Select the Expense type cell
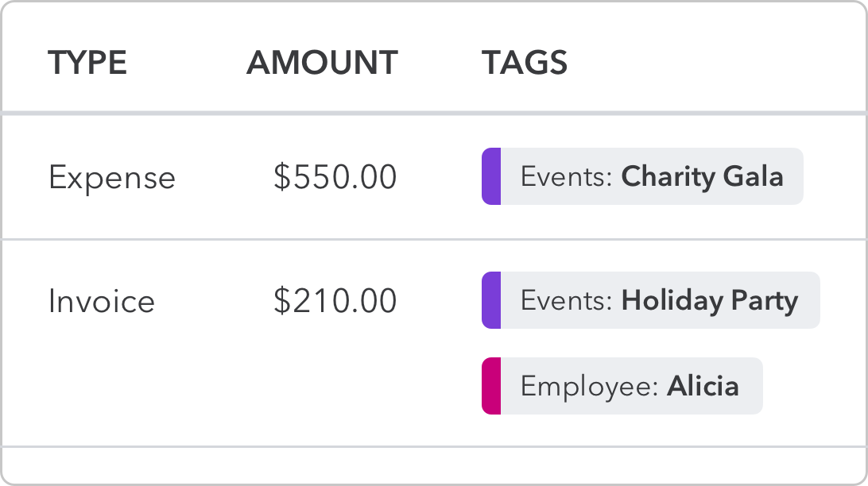The width and height of the screenshot is (868, 486). tap(112, 177)
